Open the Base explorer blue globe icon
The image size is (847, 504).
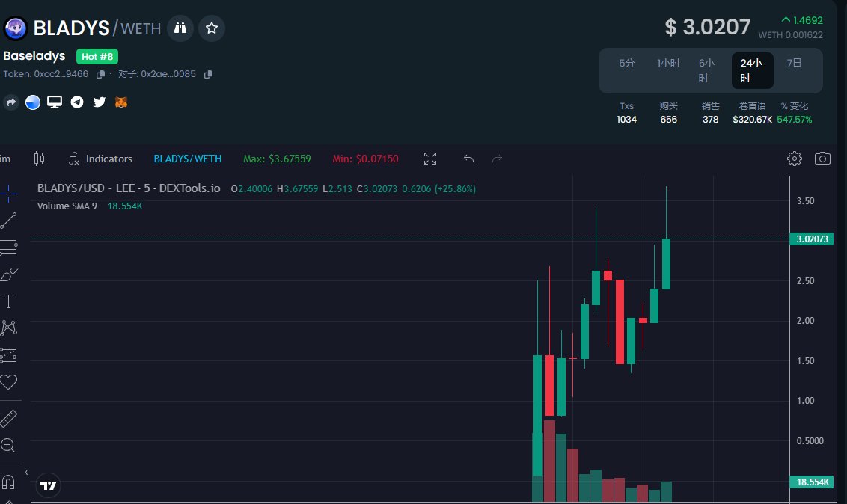(x=33, y=102)
